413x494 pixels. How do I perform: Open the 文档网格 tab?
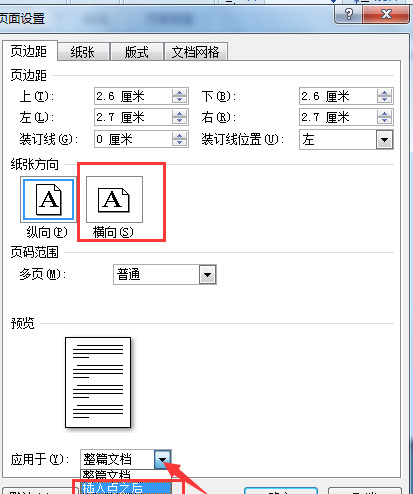click(x=196, y=52)
